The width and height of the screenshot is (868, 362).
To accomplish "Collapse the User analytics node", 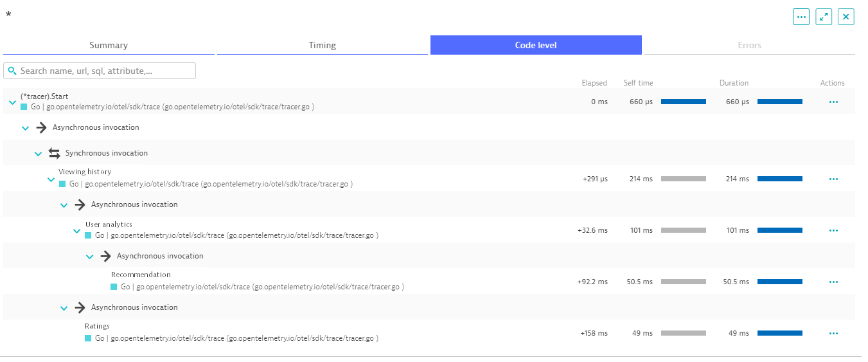I will point(76,231).
